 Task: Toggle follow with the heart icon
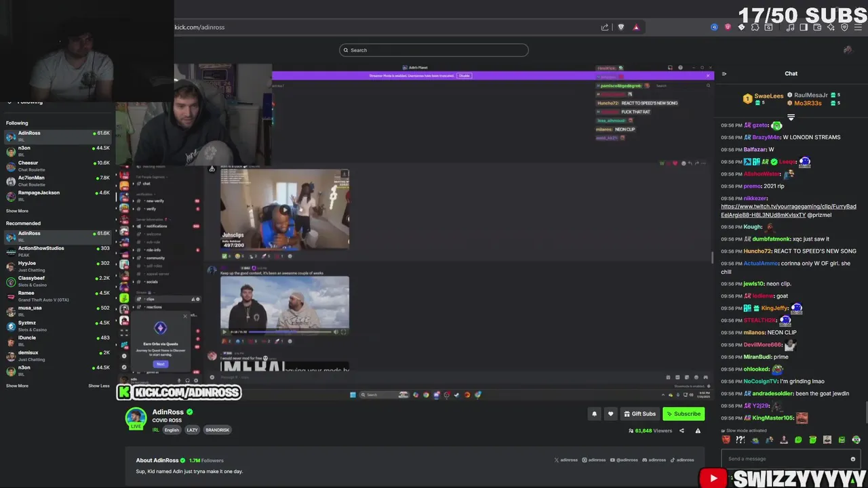[x=610, y=414]
